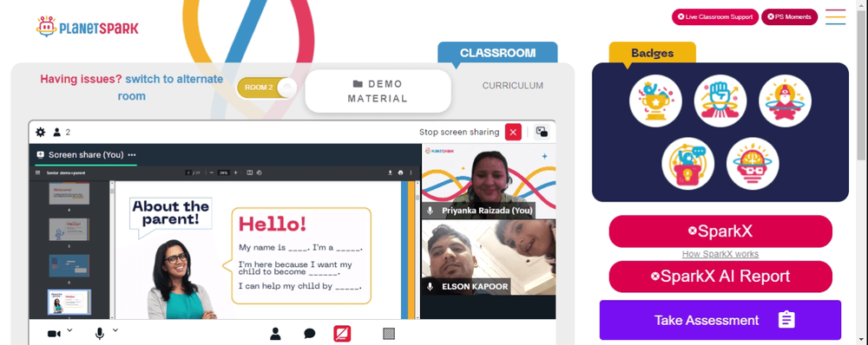Open SparkX
The width and height of the screenshot is (868, 345).
[x=720, y=231]
